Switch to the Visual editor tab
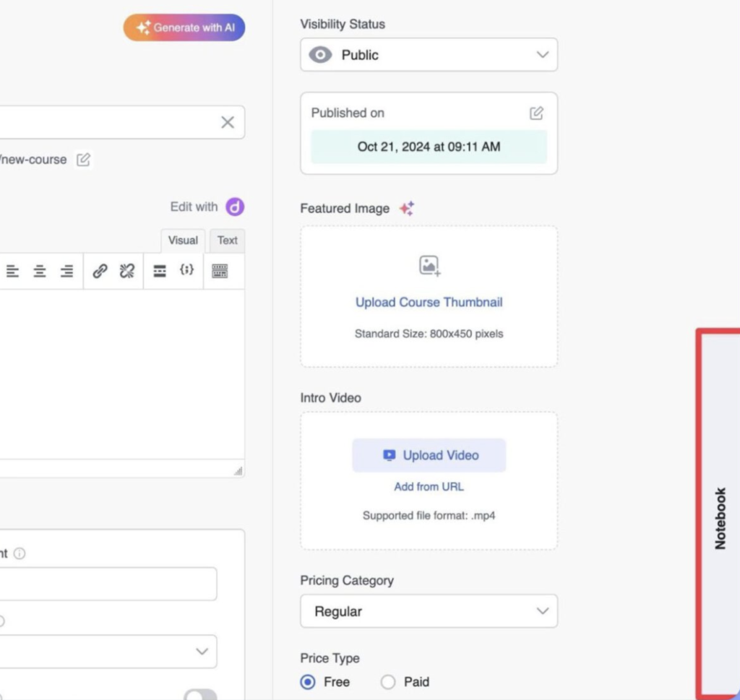Screen dimensions: 740x700 point(183,241)
